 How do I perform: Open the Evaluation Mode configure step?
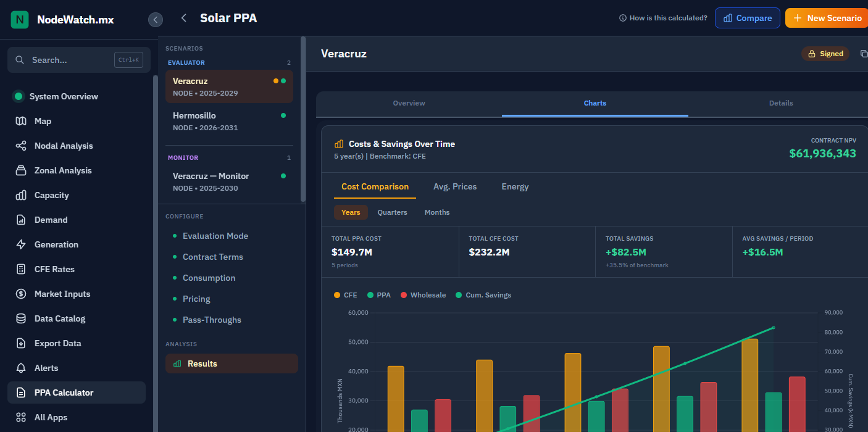click(x=215, y=236)
